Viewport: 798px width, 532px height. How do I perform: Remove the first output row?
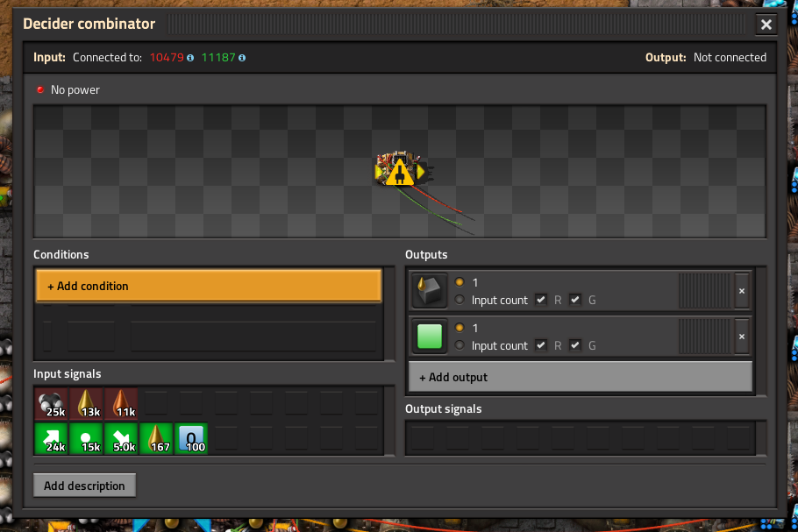coord(742,291)
